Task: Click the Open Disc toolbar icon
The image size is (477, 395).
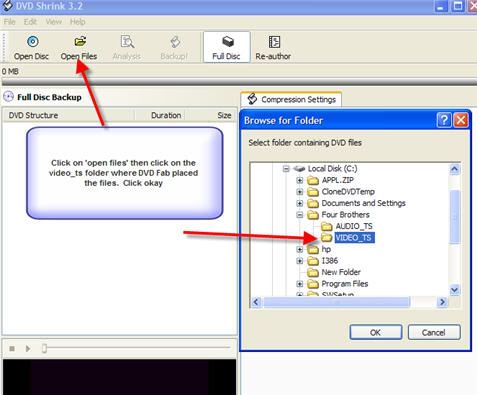Action: (x=32, y=47)
